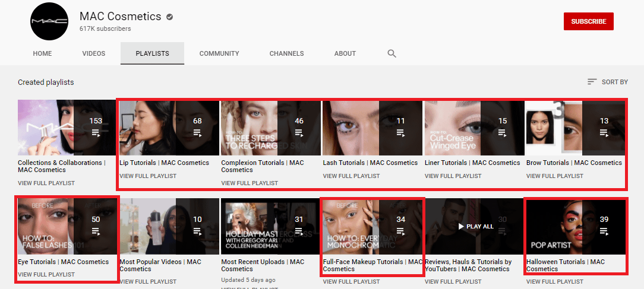This screenshot has height=289, width=644.
Task: View full playlist for Liner Tutorials
Action: [453, 176]
